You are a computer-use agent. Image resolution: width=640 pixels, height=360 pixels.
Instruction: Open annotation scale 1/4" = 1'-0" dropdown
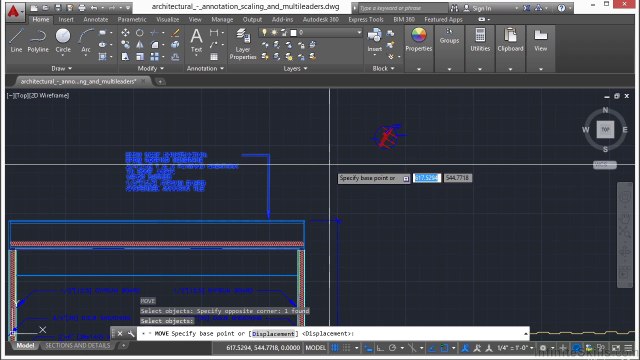click(516, 348)
